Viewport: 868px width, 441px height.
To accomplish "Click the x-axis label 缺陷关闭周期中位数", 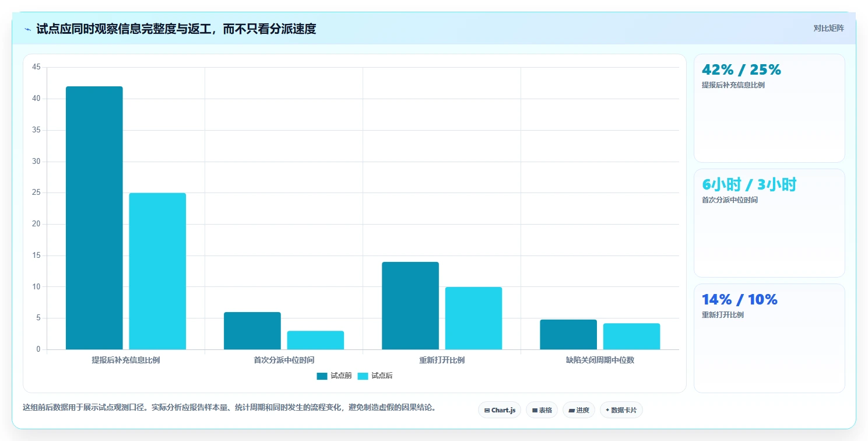I will pos(600,360).
